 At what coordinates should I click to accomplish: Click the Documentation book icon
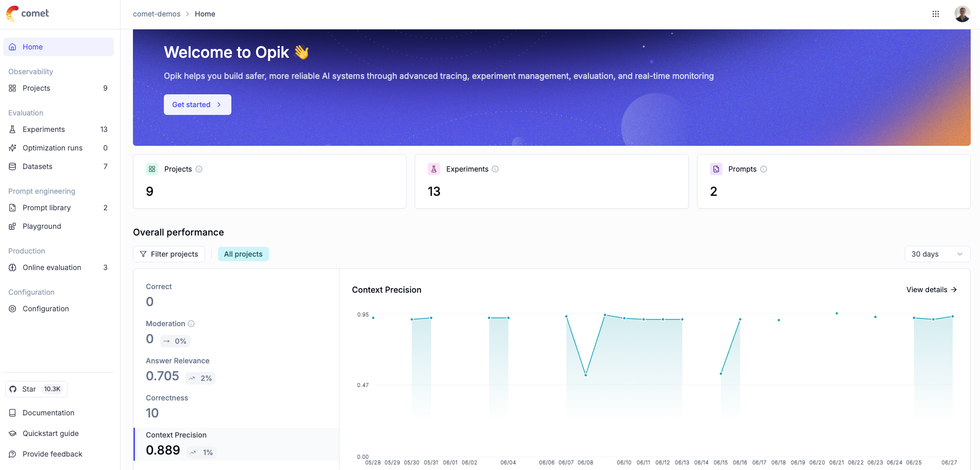coord(12,413)
